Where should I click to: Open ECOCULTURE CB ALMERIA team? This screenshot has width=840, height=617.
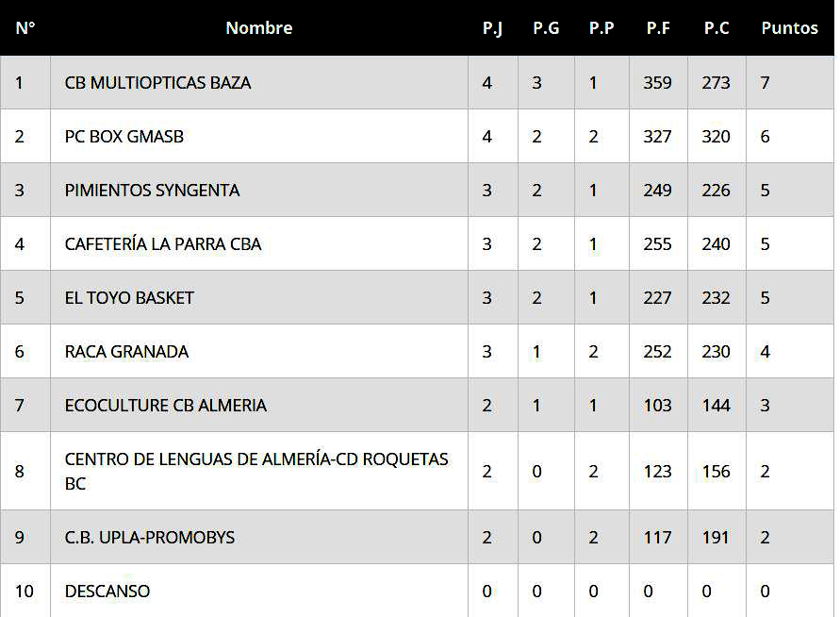166,406
